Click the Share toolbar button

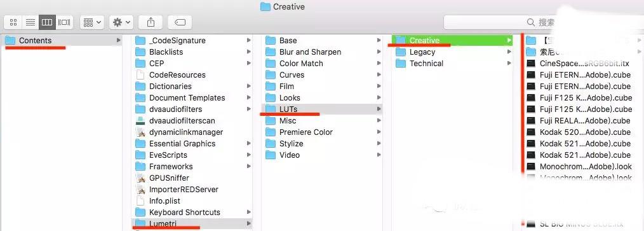(x=150, y=22)
